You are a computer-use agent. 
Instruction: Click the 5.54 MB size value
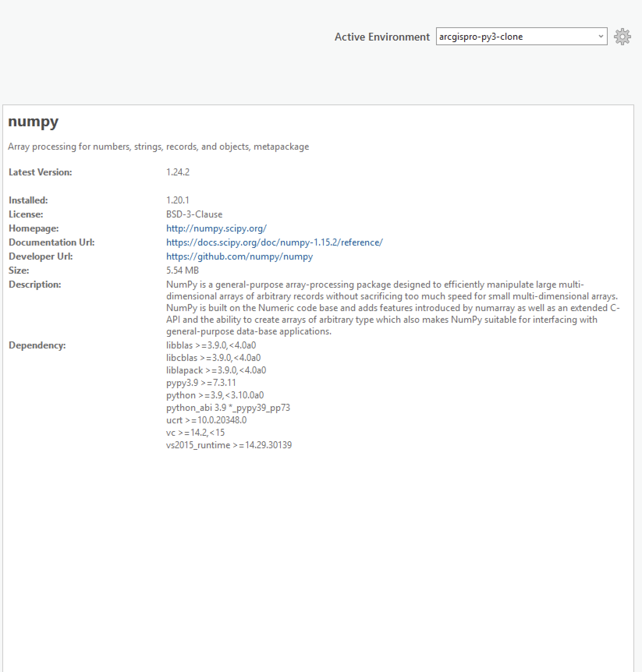(x=182, y=271)
